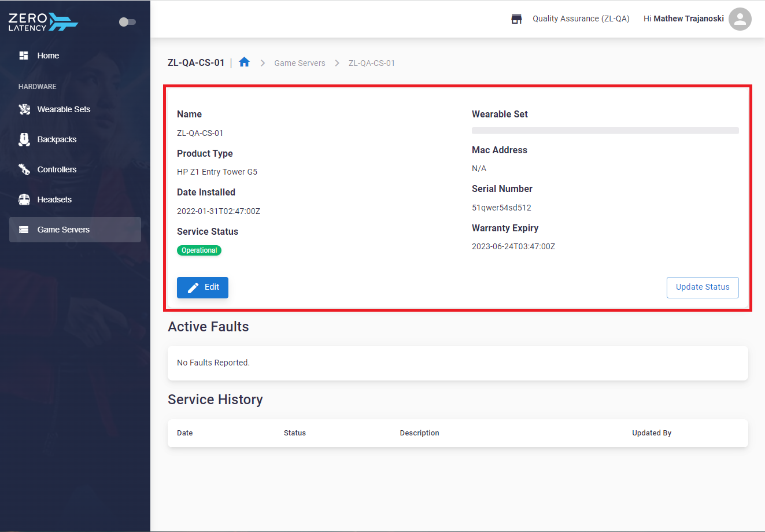This screenshot has width=765, height=532.
Task: Click the No Faults Reported message
Action: [x=213, y=363]
